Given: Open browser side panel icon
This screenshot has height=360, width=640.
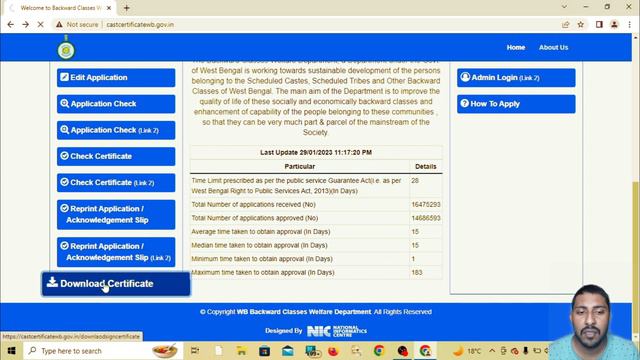Looking at the screenshot, I should [x=599, y=24].
